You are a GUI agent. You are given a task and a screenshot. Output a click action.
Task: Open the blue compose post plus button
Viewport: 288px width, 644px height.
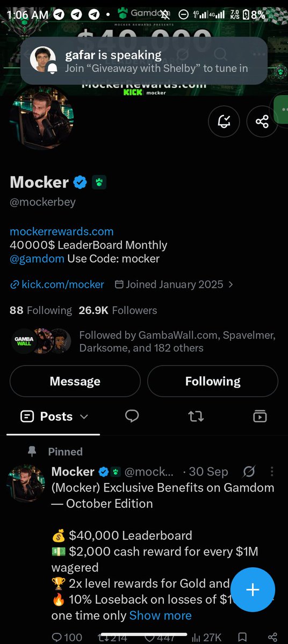pos(253,589)
